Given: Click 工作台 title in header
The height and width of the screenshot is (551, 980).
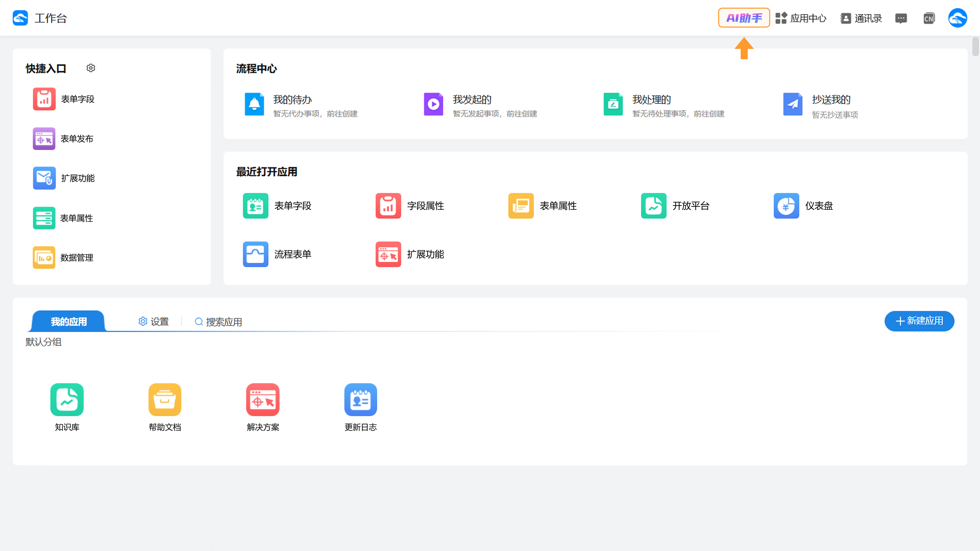Looking at the screenshot, I should (x=51, y=18).
